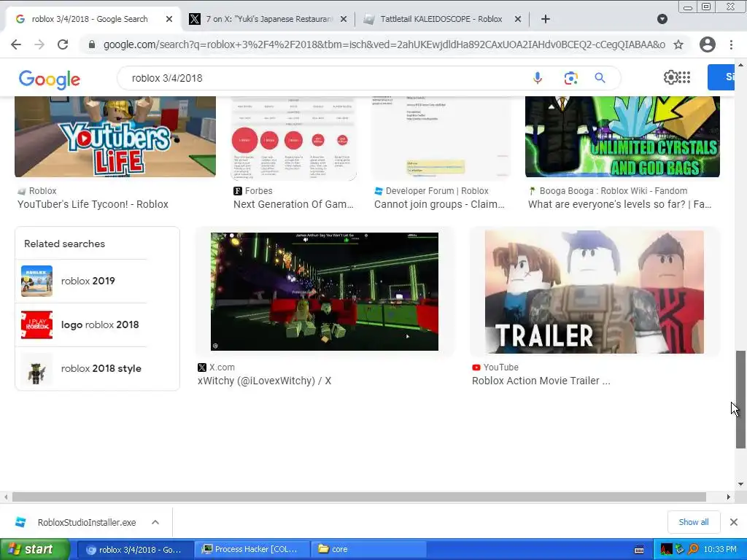Screen dimensions: 747x560
Task: Click the YouTube source label
Action: pyautogui.click(x=500, y=367)
